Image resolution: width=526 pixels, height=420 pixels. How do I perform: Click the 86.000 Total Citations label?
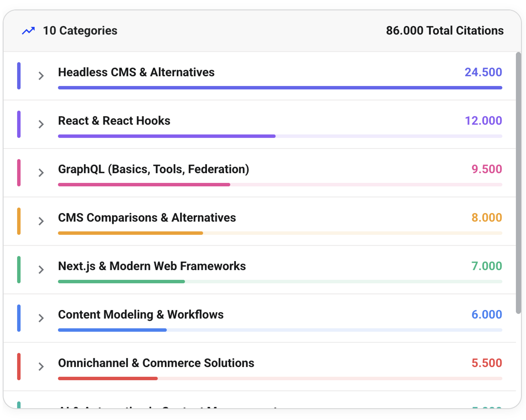coord(445,31)
